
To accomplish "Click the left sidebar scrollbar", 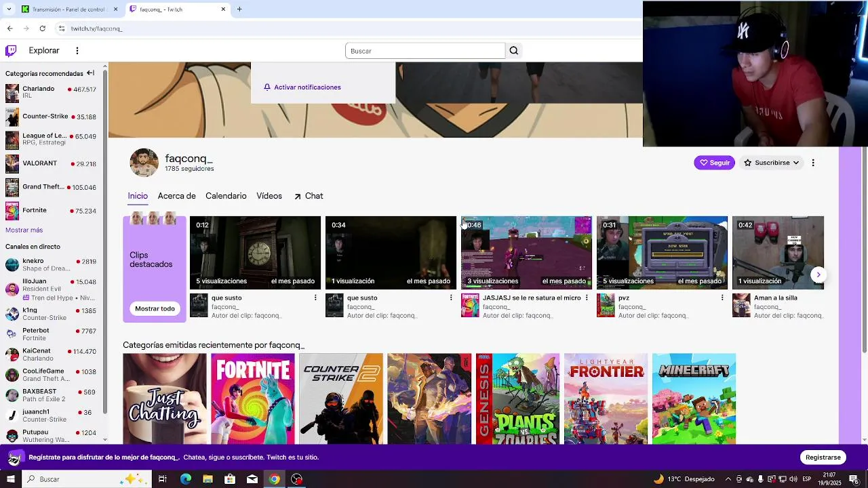I will click(105, 241).
